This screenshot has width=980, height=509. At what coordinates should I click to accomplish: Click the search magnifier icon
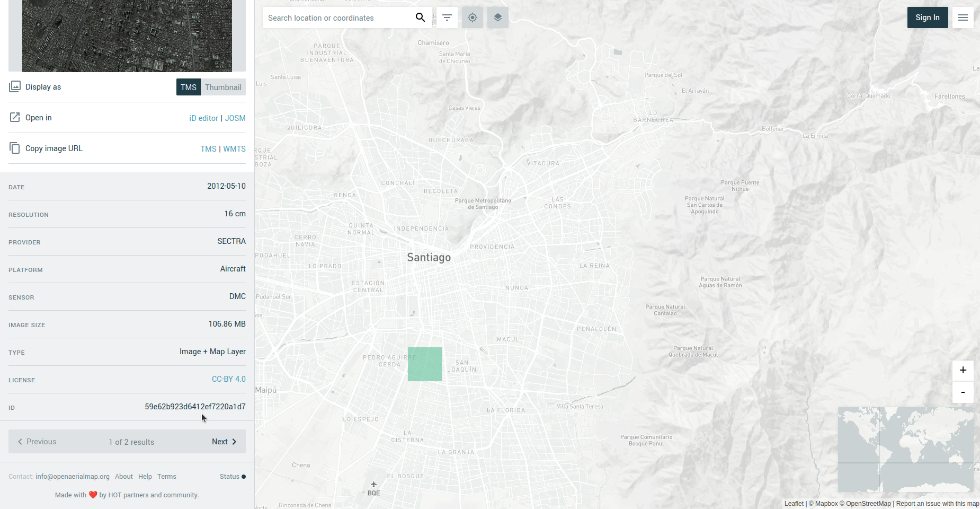(x=420, y=17)
